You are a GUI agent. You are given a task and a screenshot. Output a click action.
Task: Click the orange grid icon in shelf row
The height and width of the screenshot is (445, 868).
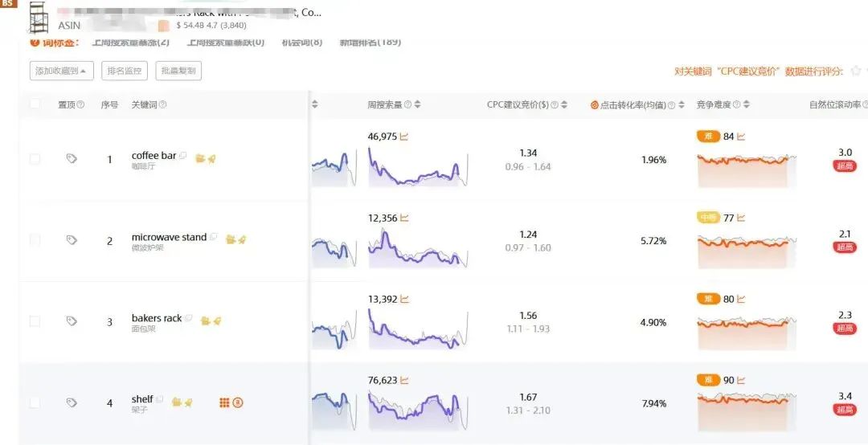click(224, 402)
